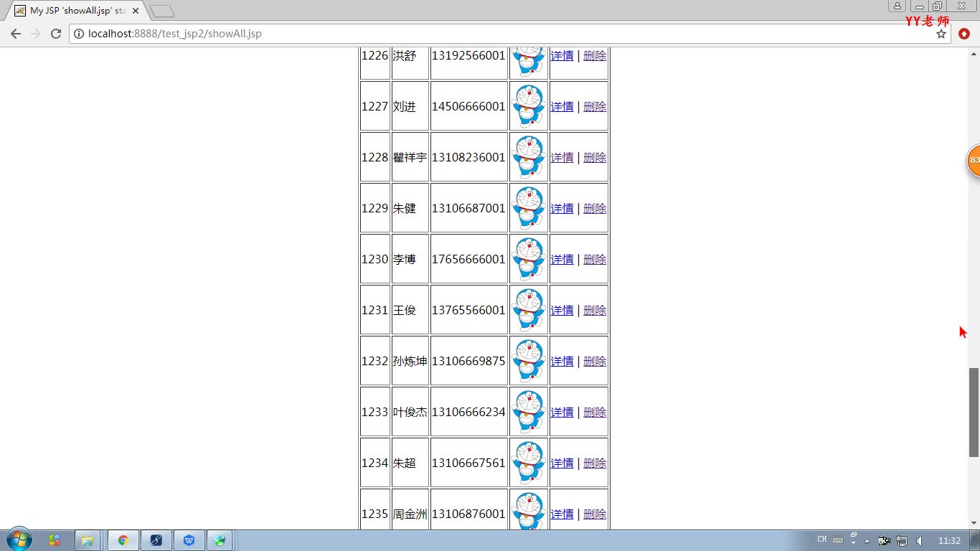Delete row 1227 刘进 via 删除

pyautogui.click(x=595, y=106)
